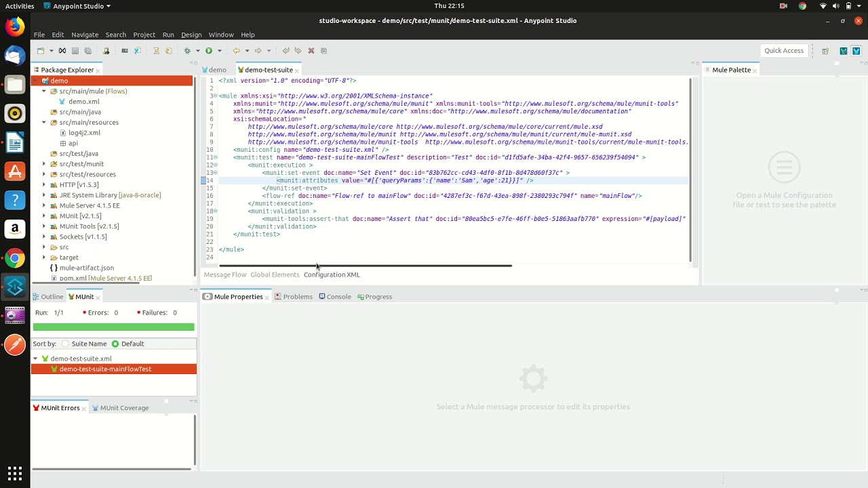Collapse demo-test-suite.xml in MUnit results
The height and width of the screenshot is (488, 868).
[x=35, y=359]
